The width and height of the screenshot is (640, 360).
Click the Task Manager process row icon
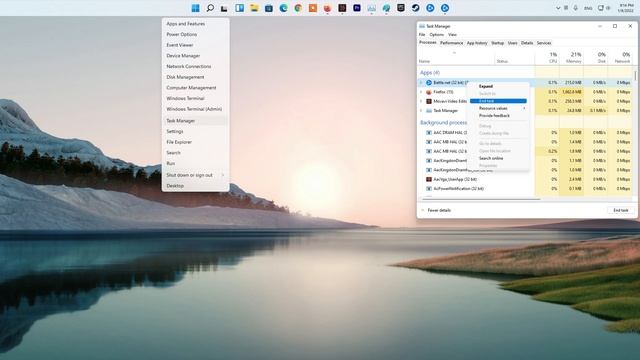429,111
